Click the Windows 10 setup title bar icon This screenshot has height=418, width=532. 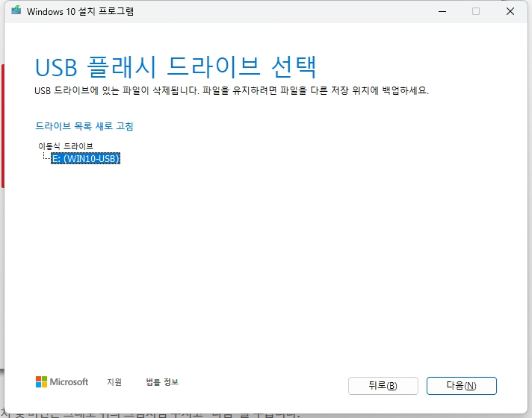click(16, 11)
